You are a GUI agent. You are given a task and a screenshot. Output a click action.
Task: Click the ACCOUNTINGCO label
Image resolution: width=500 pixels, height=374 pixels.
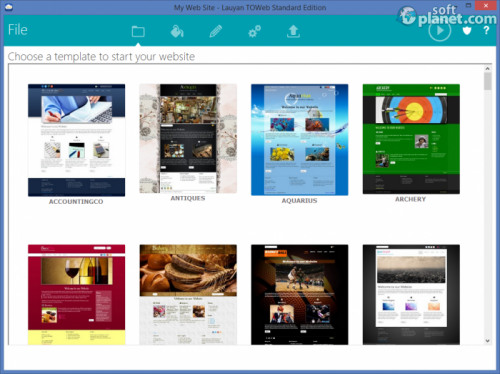coord(76,201)
